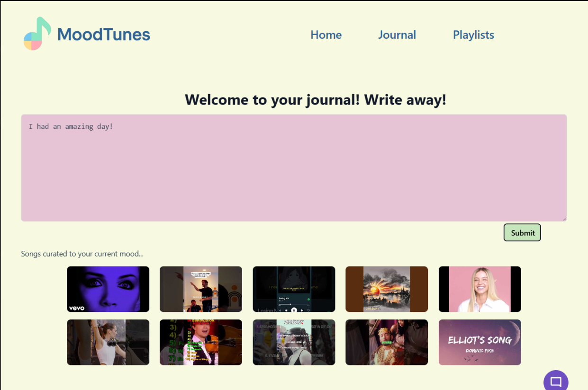Open the purple chat bubble icon
The image size is (588, 390).
[x=556, y=381]
